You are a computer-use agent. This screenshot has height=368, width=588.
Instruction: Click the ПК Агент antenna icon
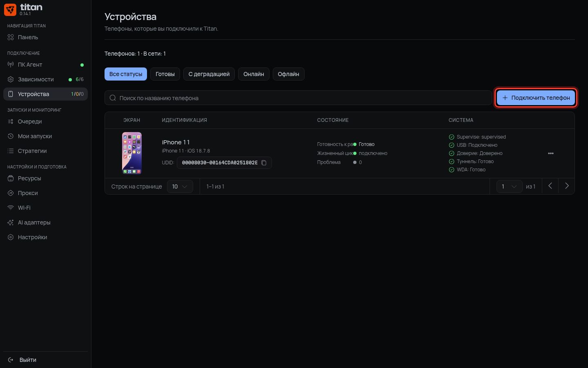tap(11, 65)
